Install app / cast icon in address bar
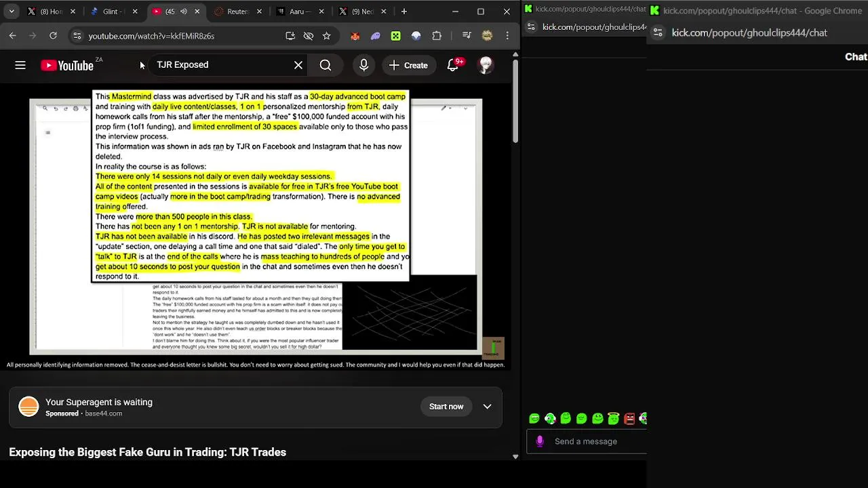Viewport: 868px width, 488px height. tap(290, 36)
